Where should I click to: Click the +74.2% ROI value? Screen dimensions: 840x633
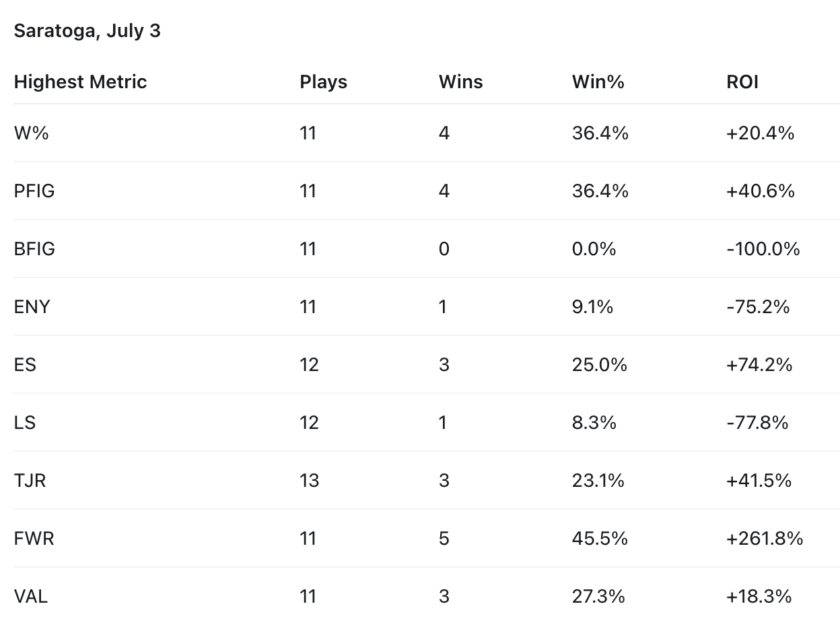759,365
